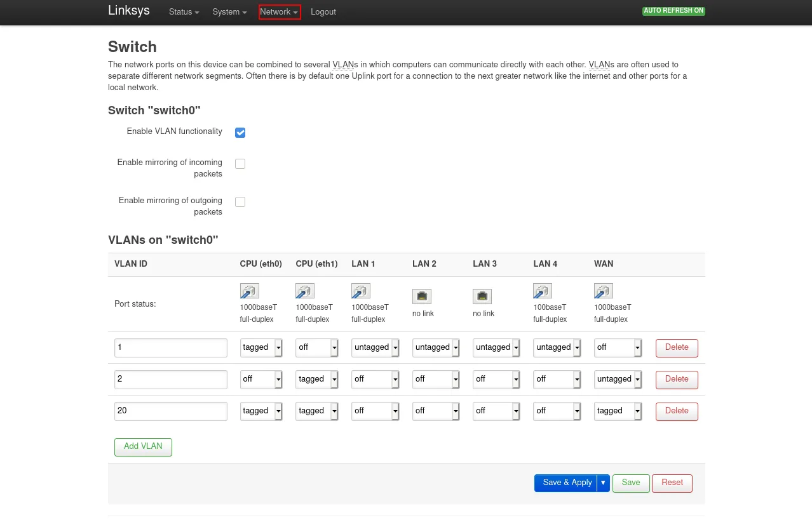Open CPU (eth1) dropdown for VLAN 1
The height and width of the screenshot is (527, 812).
pyautogui.click(x=317, y=348)
